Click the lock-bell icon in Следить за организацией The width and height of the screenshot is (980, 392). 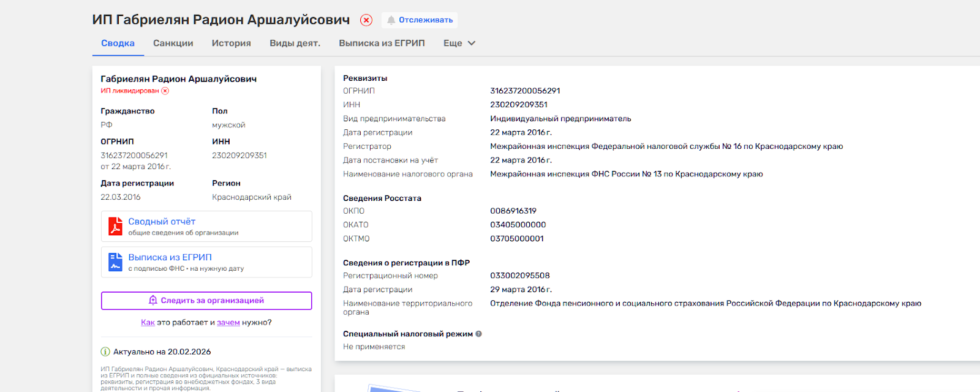tap(153, 300)
